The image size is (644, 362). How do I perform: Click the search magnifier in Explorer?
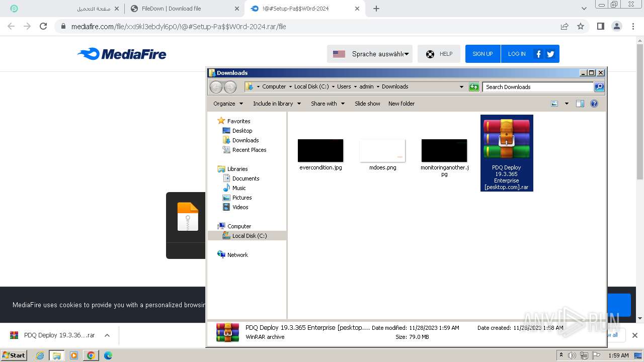599,87
